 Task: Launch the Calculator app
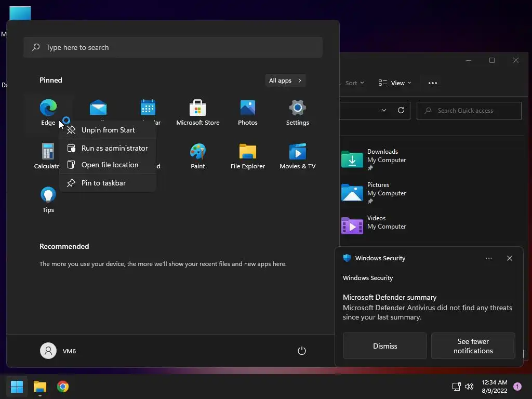pos(47,156)
